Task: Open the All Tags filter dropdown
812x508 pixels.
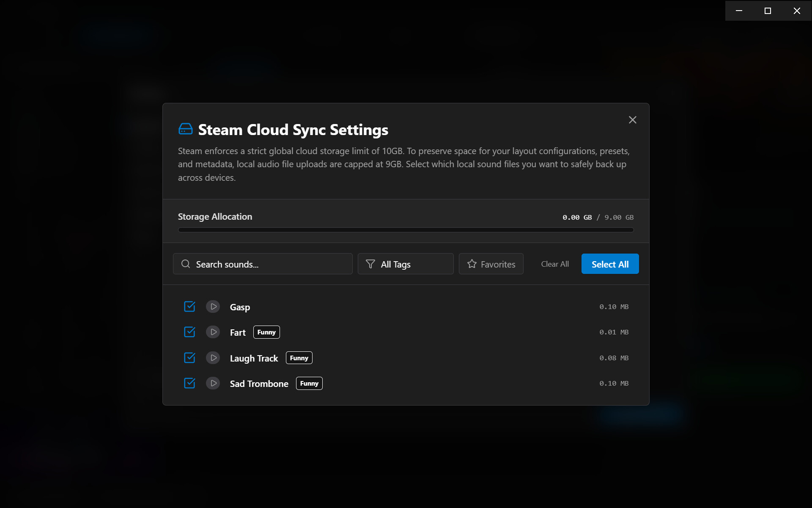Action: [406, 264]
